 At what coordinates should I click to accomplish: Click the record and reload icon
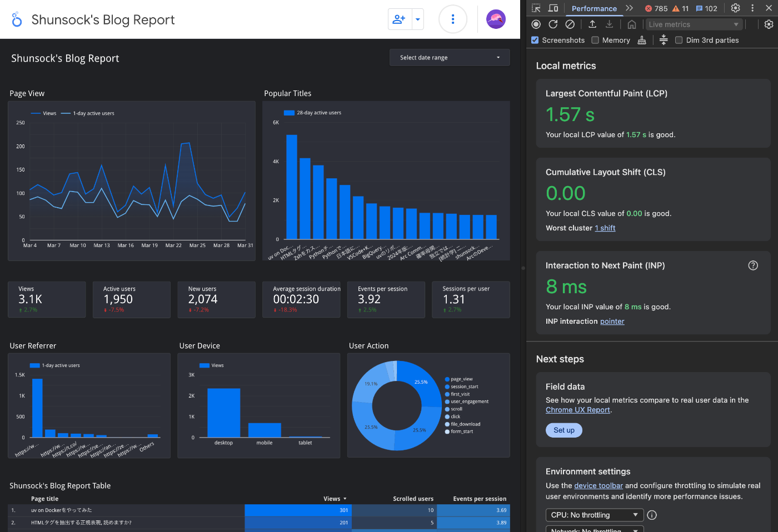tap(553, 24)
